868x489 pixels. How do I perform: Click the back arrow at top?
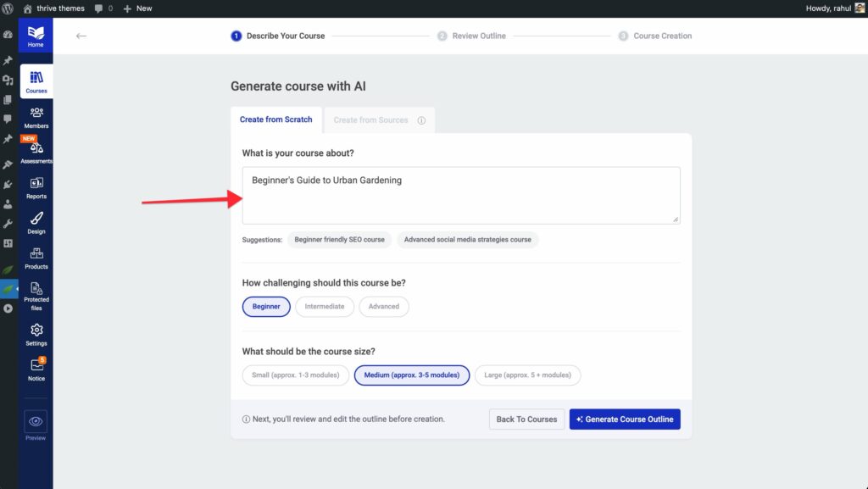point(81,36)
